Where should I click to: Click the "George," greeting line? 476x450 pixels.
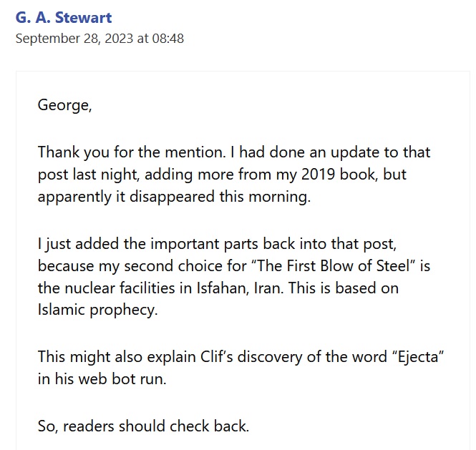click(64, 105)
